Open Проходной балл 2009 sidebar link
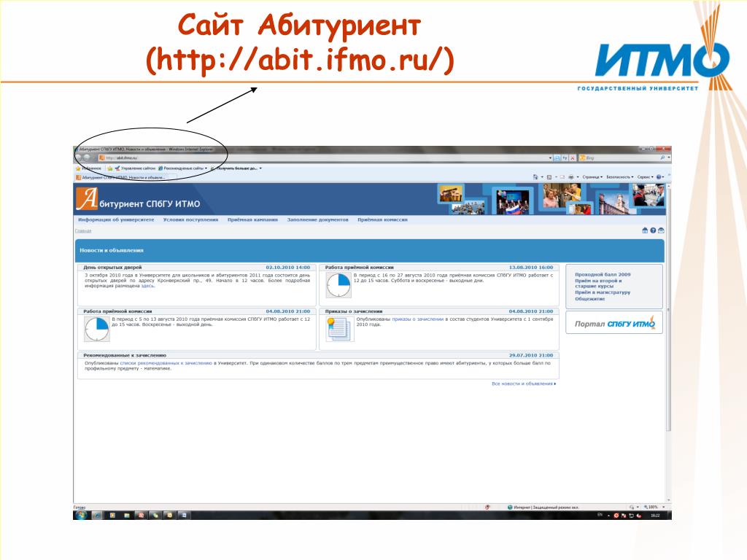The image size is (747, 560). 603,275
